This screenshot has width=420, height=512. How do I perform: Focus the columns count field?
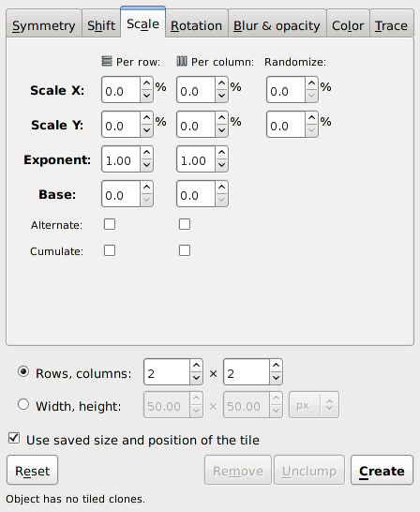point(247,372)
